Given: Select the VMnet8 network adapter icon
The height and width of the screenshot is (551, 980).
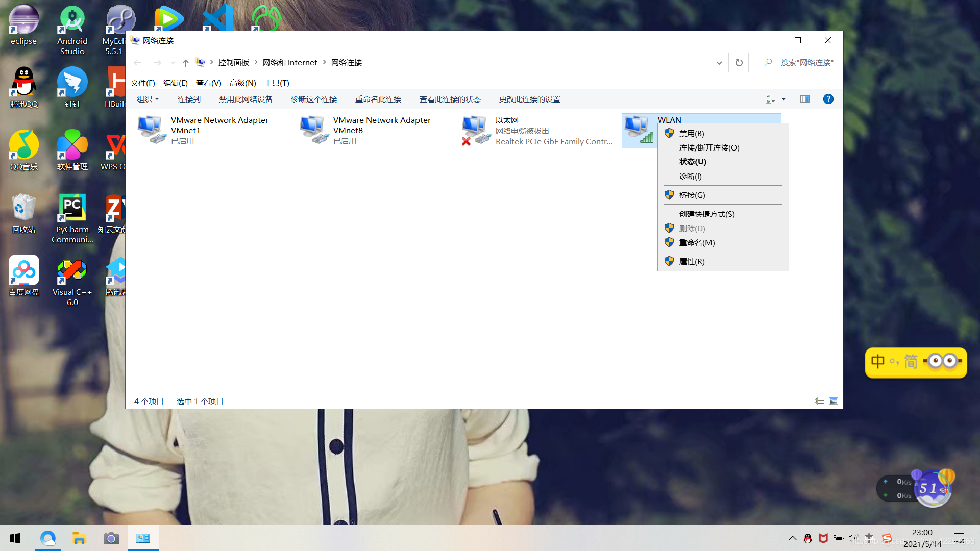Looking at the screenshot, I should click(x=314, y=130).
